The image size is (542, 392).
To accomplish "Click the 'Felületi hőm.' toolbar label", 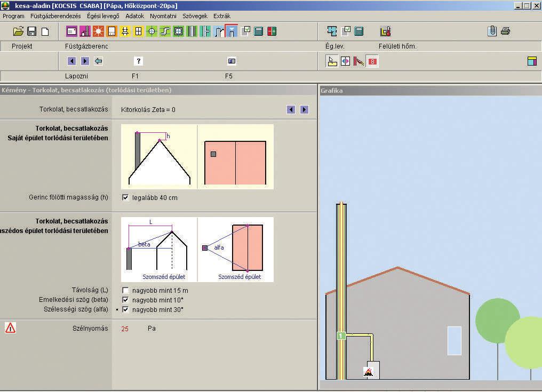I will (397, 46).
